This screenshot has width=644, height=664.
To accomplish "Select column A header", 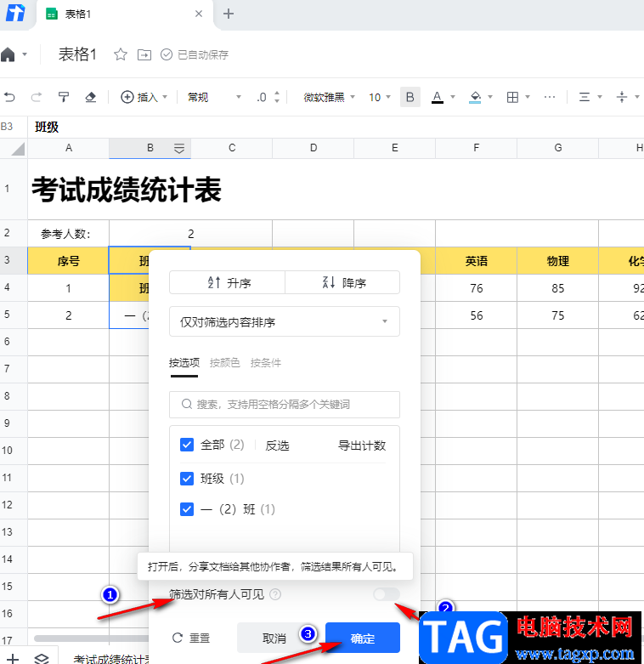I will pos(69,148).
